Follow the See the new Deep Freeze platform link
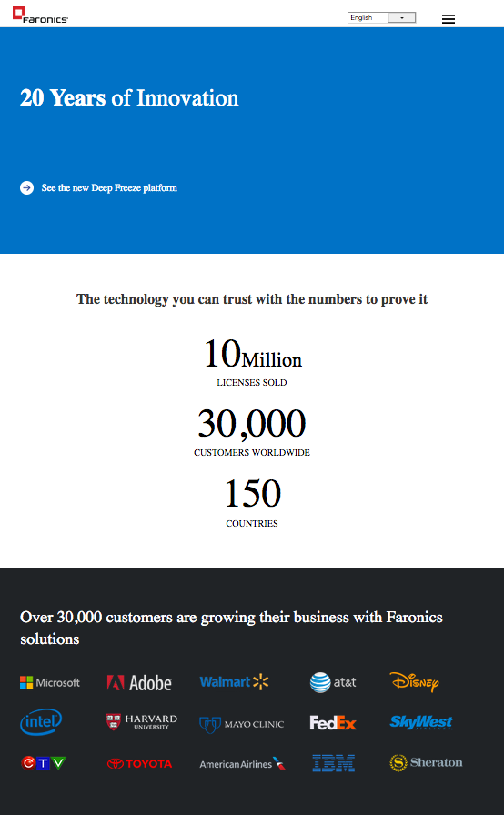The height and width of the screenshot is (815, 504). (x=109, y=187)
